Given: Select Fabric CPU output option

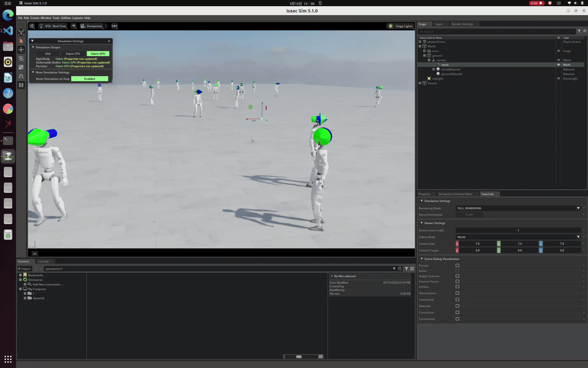Looking at the screenshot, I should point(73,54).
